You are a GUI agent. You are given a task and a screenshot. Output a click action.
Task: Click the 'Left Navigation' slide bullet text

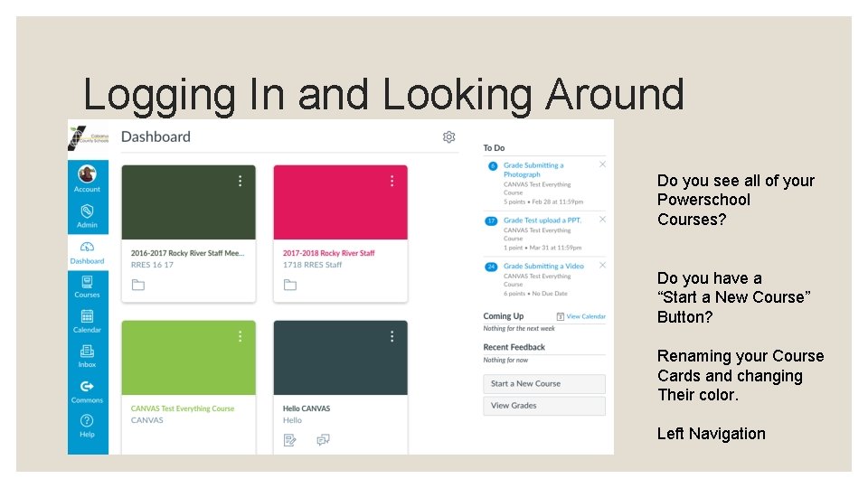pyautogui.click(x=712, y=434)
